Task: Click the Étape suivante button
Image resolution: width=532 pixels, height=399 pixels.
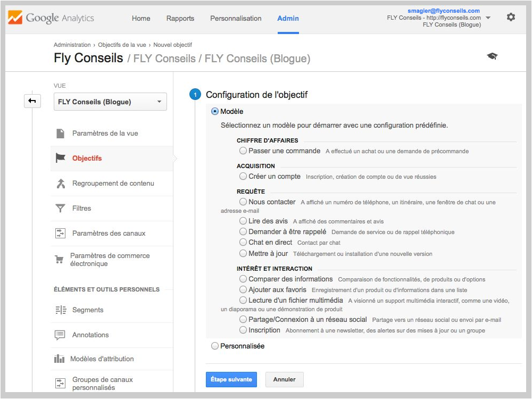Action: click(231, 379)
